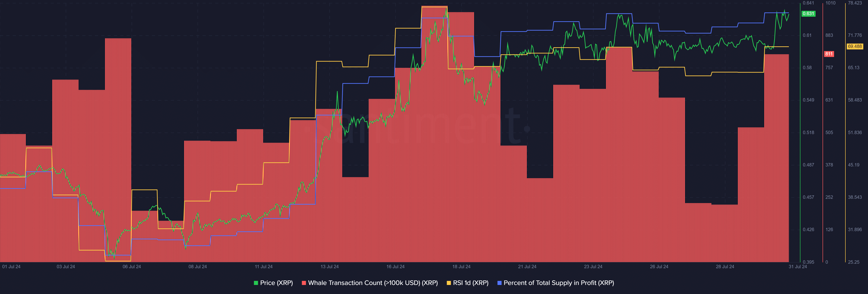The width and height of the screenshot is (868, 294).
Task: Click the 28 Jul 24 date label
Action: coord(725,267)
